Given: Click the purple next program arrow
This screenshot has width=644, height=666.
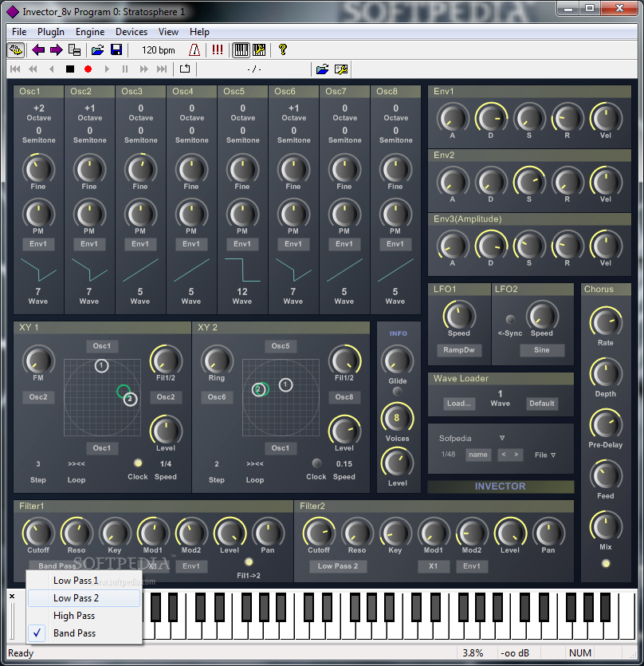Looking at the screenshot, I should [x=56, y=50].
